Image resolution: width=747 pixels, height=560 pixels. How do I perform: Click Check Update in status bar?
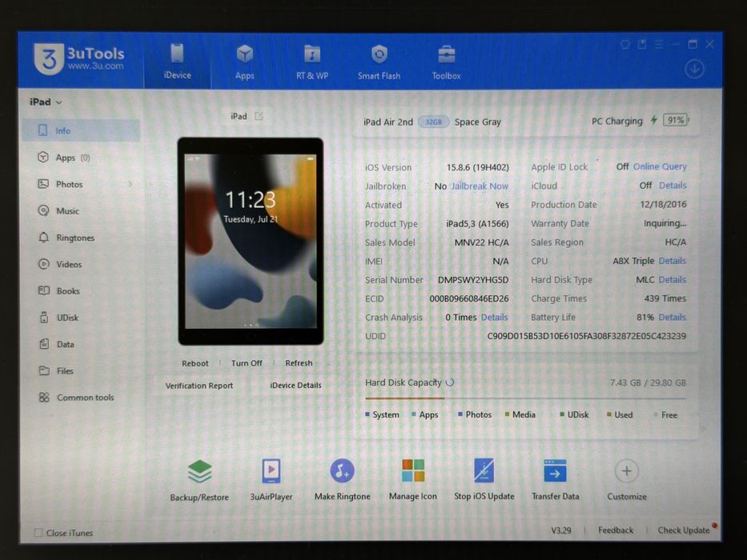pos(684,530)
